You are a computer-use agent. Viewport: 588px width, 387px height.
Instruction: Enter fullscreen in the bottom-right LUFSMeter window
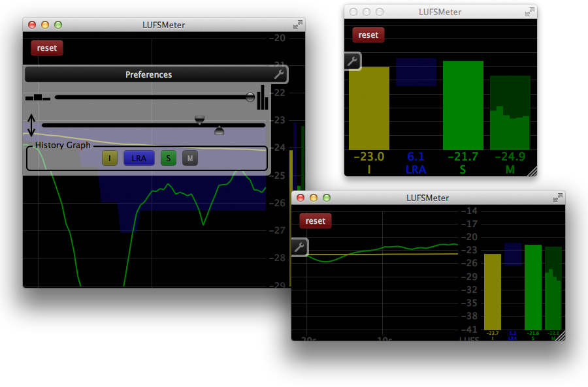pos(558,198)
